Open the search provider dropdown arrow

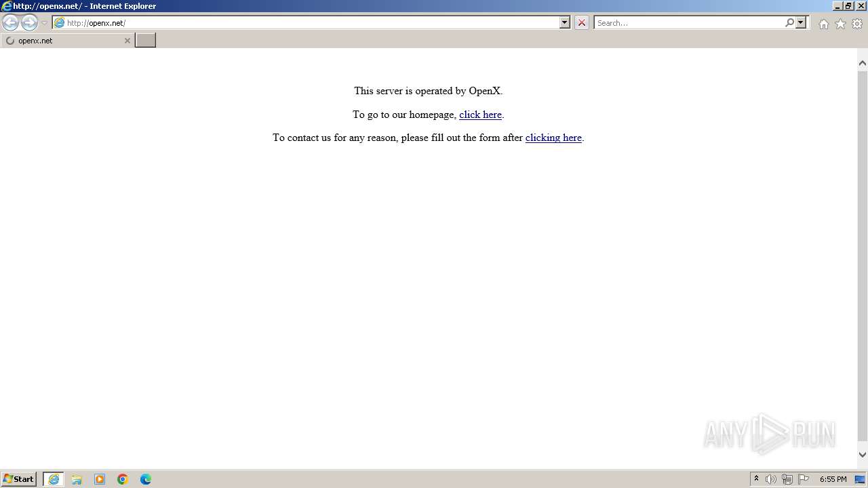[801, 22]
